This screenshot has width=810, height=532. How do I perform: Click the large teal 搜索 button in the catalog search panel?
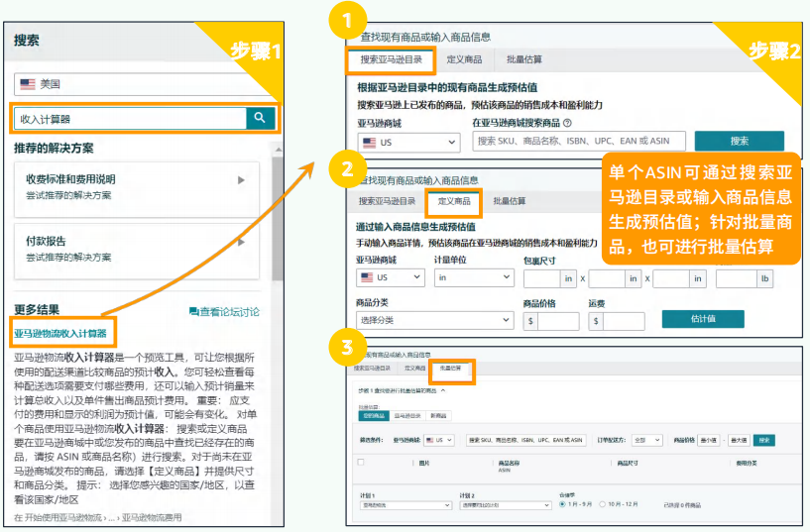(x=740, y=141)
